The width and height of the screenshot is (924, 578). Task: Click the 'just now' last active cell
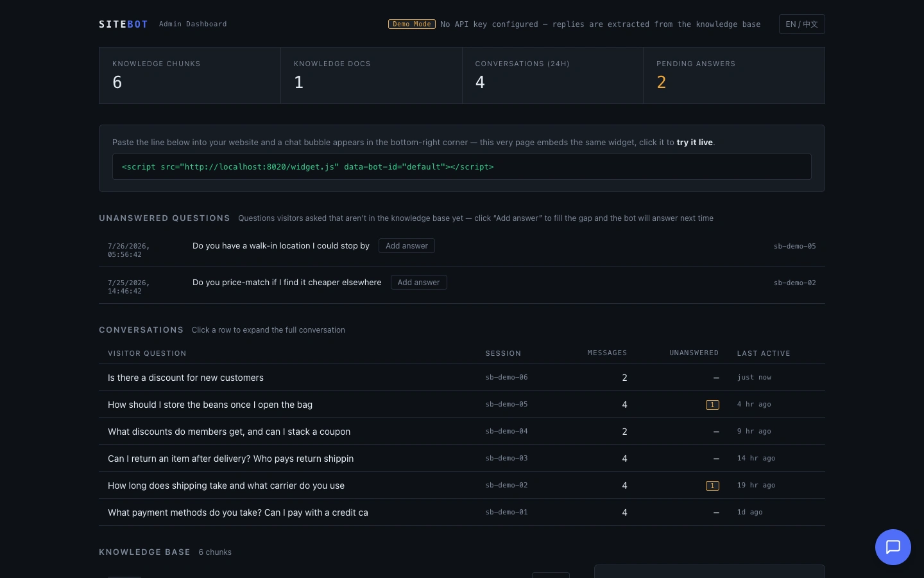(754, 378)
